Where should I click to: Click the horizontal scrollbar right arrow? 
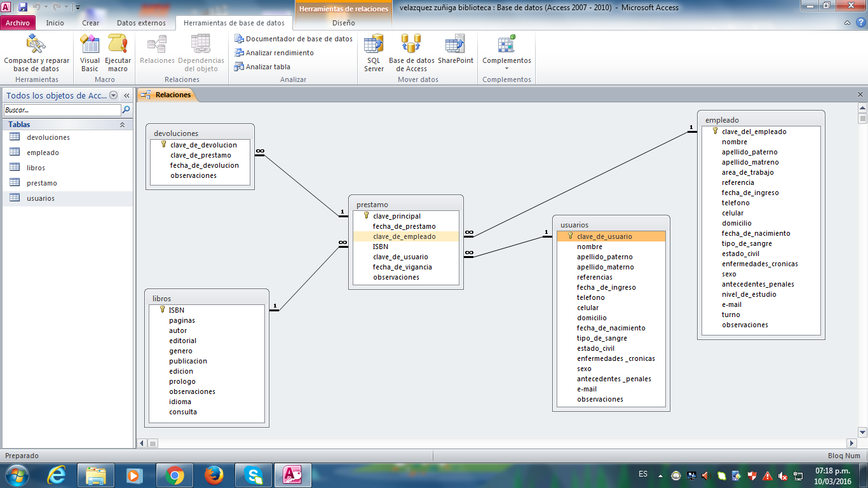(x=852, y=443)
